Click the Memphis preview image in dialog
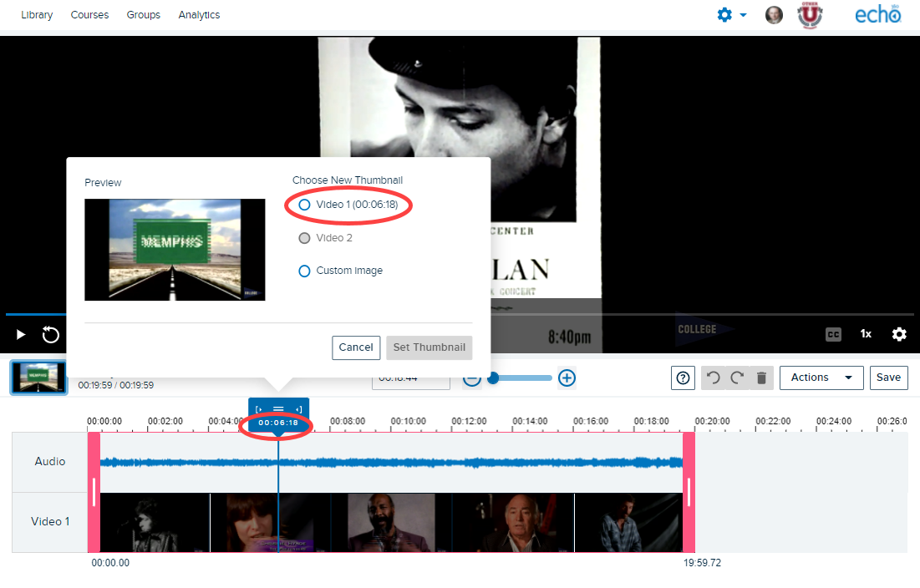The width and height of the screenshot is (920, 588). [175, 250]
